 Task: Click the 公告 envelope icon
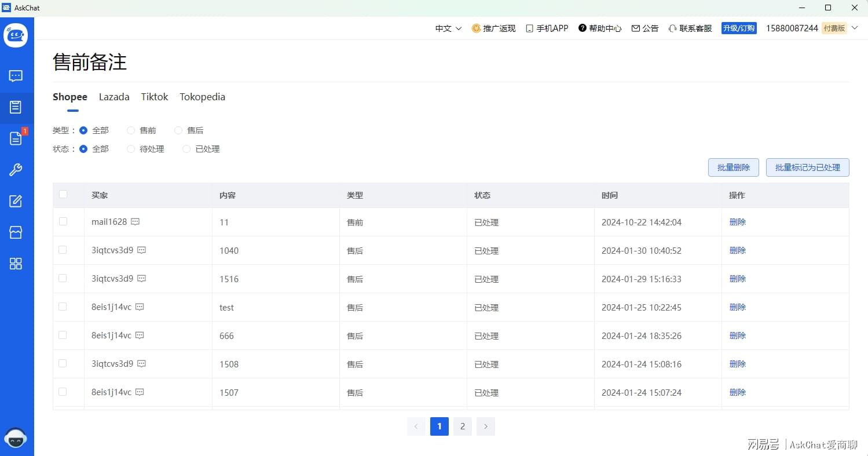point(636,28)
